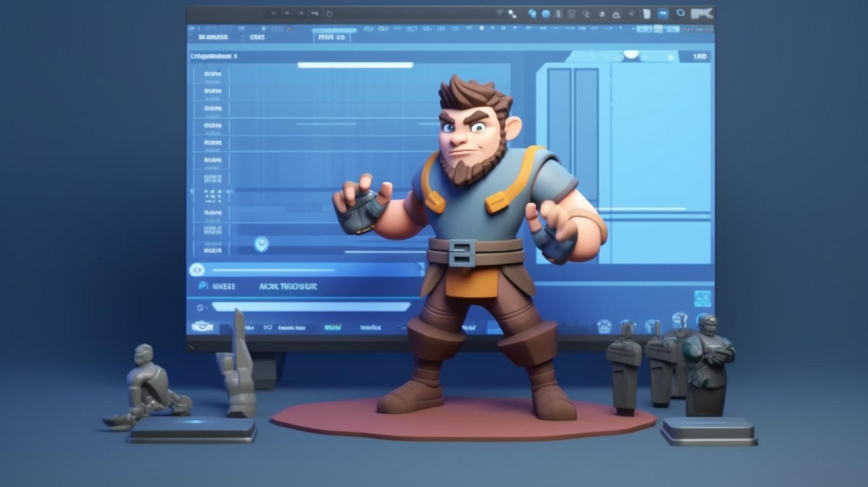
Task: Select the first tab in the top tab row
Action: click(x=213, y=37)
